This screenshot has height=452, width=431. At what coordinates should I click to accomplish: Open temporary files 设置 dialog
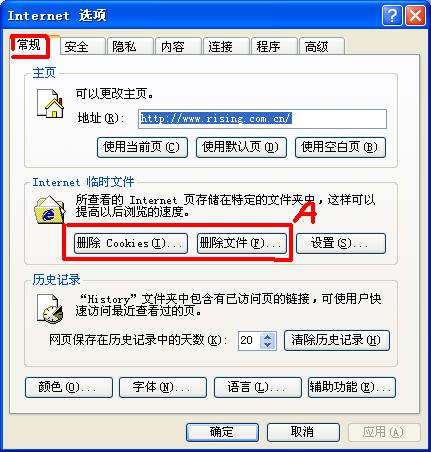341,243
